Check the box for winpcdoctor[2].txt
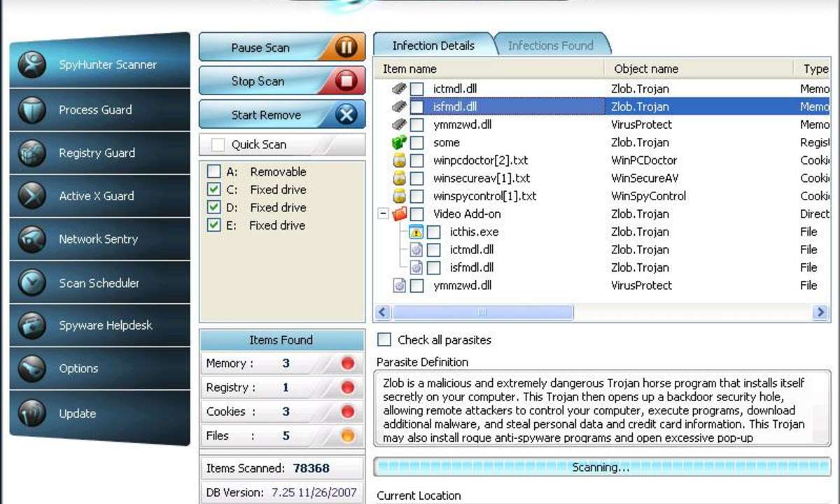Screen dimensions: 840x504 417,160
